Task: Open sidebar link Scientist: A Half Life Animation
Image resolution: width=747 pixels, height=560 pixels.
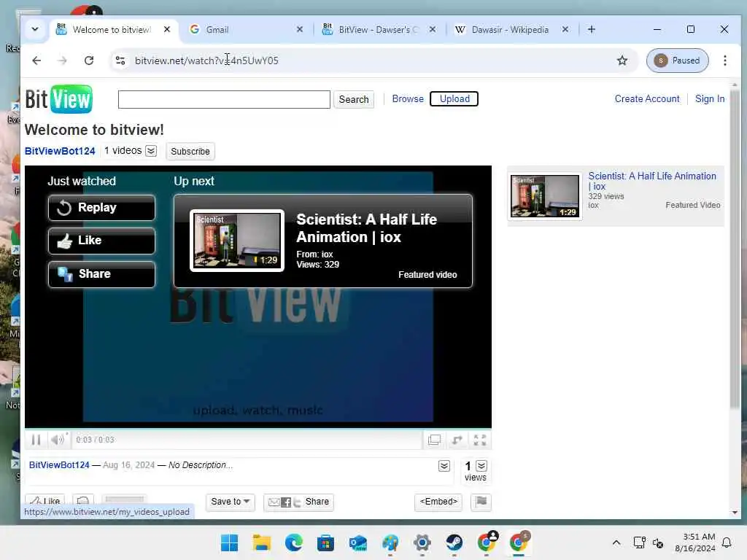Action: pos(651,181)
